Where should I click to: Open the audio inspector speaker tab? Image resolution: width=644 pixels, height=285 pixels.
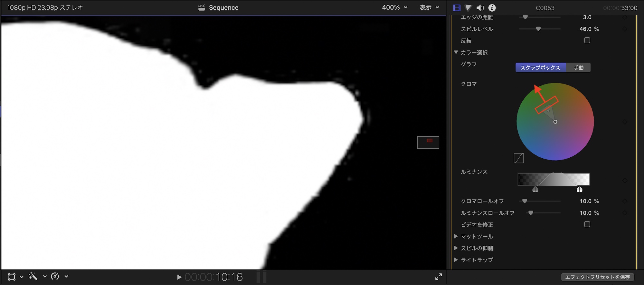480,8
